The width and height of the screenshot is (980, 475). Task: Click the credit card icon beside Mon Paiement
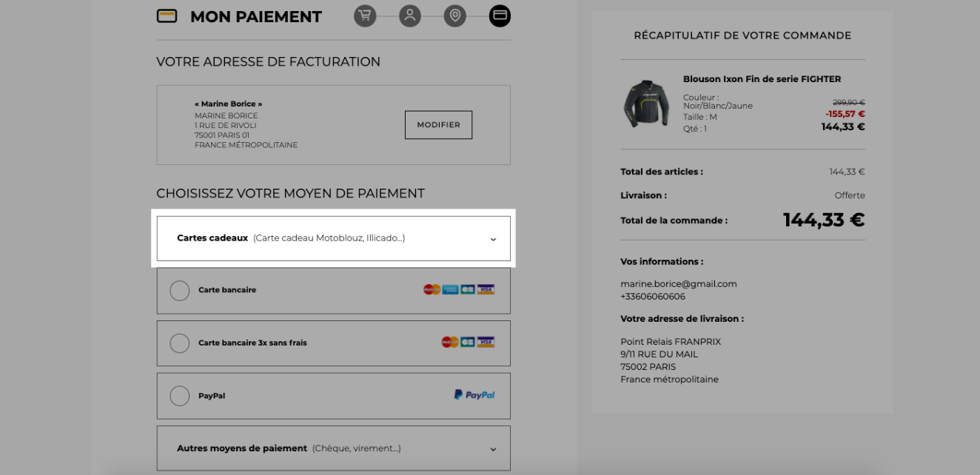click(167, 16)
